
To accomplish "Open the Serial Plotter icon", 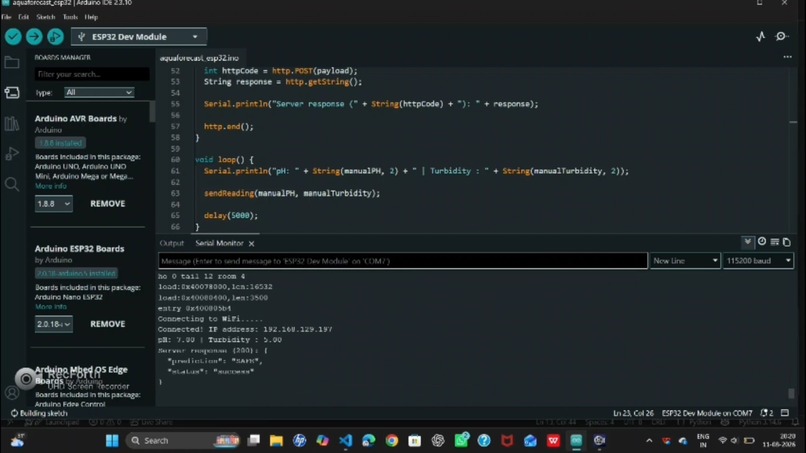I will 761,37.
